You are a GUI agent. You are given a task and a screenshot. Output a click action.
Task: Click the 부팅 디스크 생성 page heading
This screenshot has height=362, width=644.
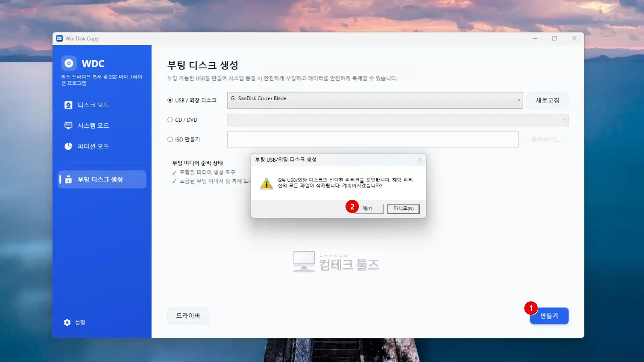pyautogui.click(x=203, y=65)
